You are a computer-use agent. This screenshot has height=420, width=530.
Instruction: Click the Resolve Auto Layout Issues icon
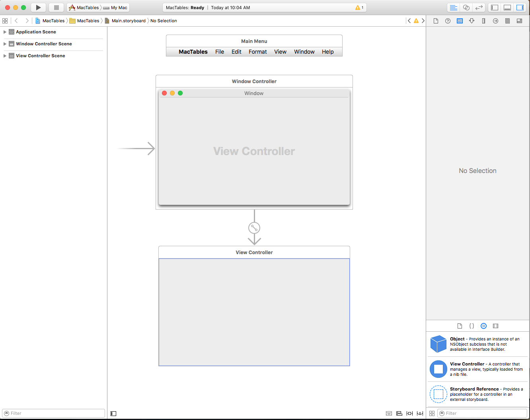tap(420, 413)
